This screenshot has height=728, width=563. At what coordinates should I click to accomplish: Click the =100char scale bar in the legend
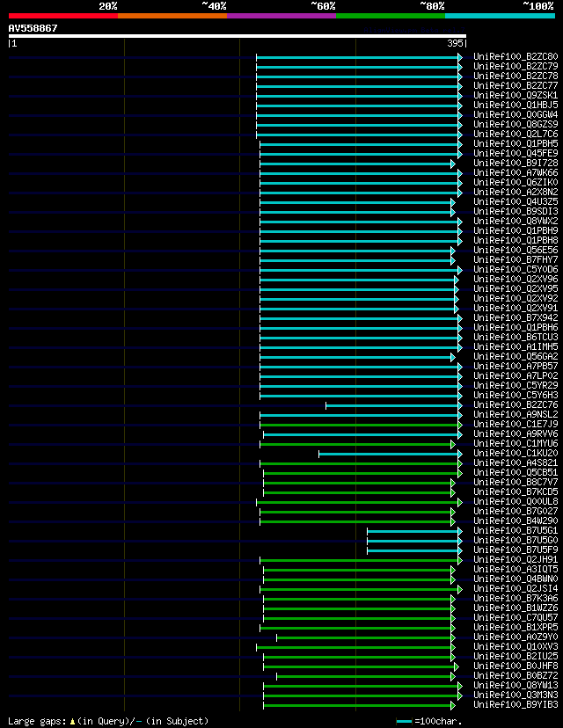pos(404,722)
